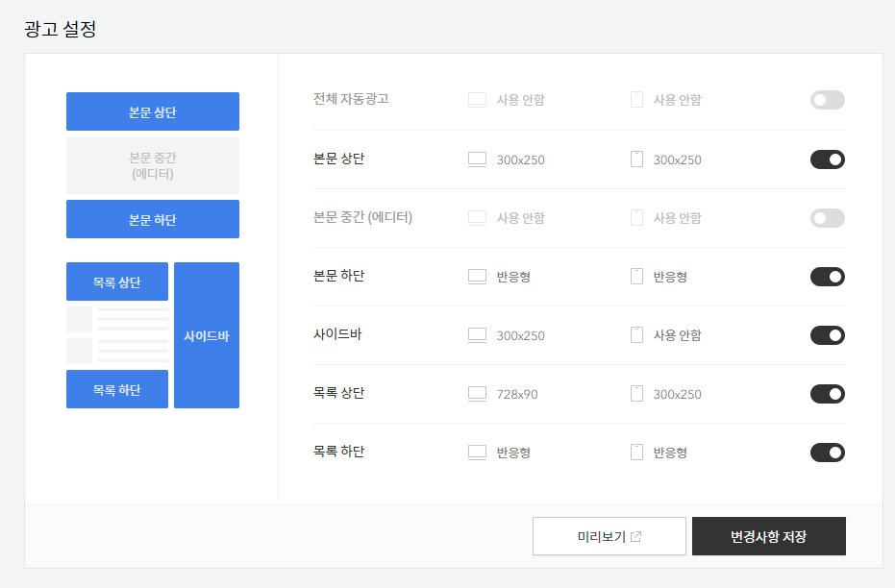Viewport: 895px width, 588px height.
Task: Open mobile size 300x250 for 본문 상단
Action: 677,160
